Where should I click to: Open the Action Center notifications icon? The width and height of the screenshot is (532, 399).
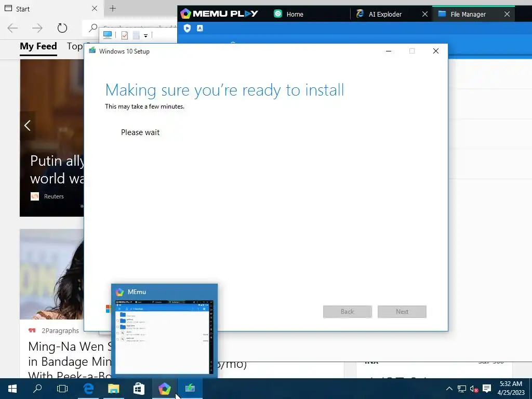[x=487, y=389]
